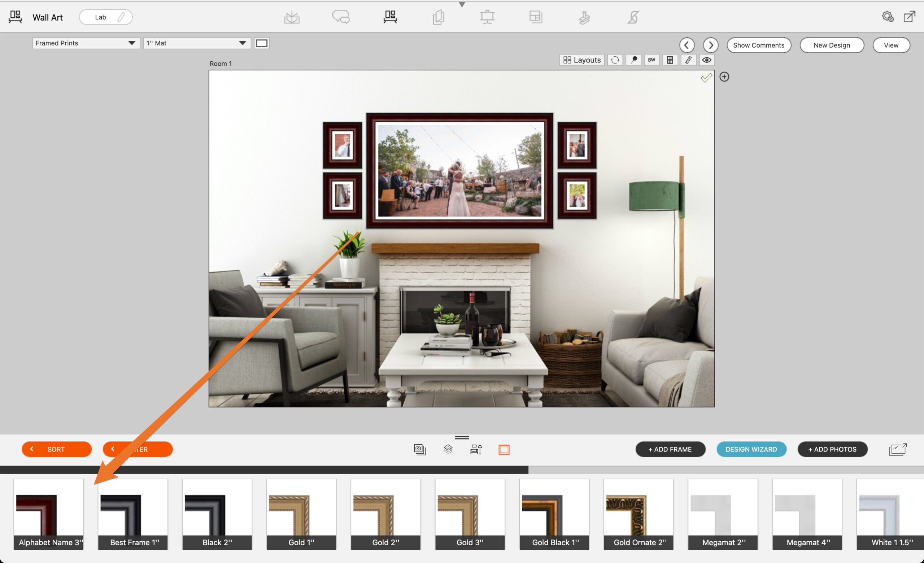Switch to the Wall Art module icon in top bar
This screenshot has width=924, height=563.
point(390,17)
